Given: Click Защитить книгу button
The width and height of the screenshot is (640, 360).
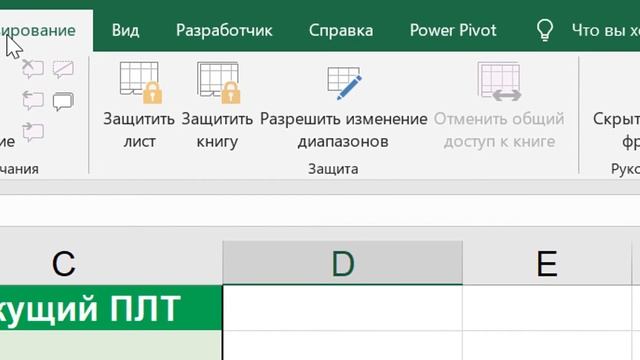Looking at the screenshot, I should (x=217, y=106).
